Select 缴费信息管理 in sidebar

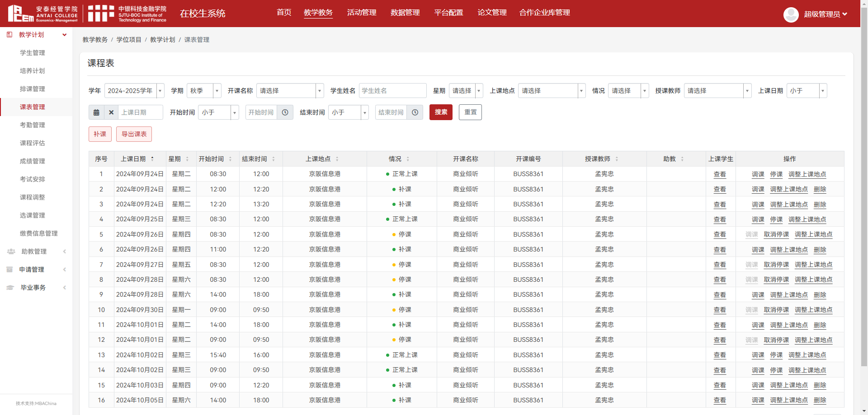pos(39,233)
